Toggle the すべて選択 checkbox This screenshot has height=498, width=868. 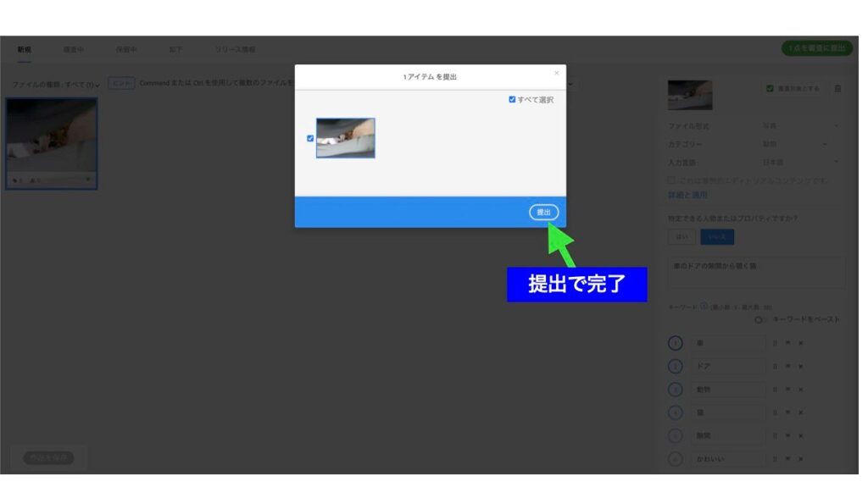pyautogui.click(x=512, y=100)
